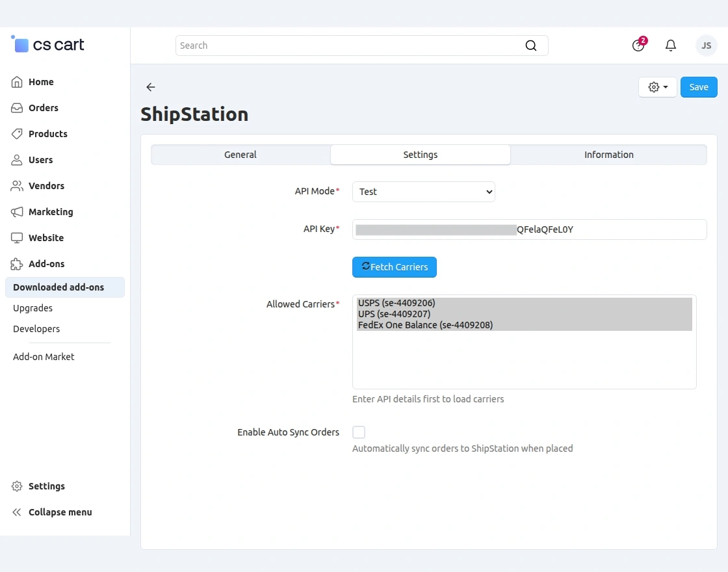728x572 pixels.
Task: Open the API Mode dropdown
Action: pyautogui.click(x=423, y=192)
